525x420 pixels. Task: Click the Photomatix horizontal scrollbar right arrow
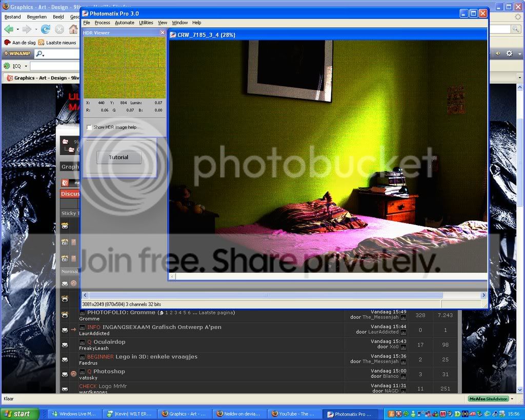(483, 295)
